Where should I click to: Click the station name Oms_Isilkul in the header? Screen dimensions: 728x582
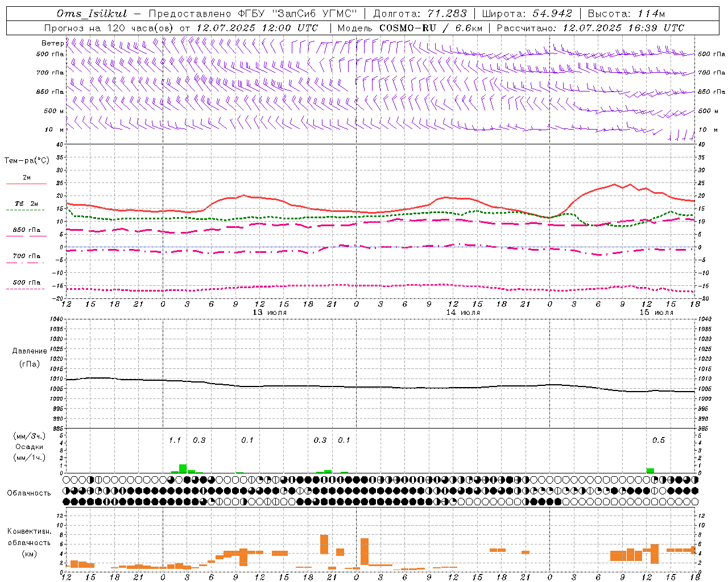coord(92,14)
